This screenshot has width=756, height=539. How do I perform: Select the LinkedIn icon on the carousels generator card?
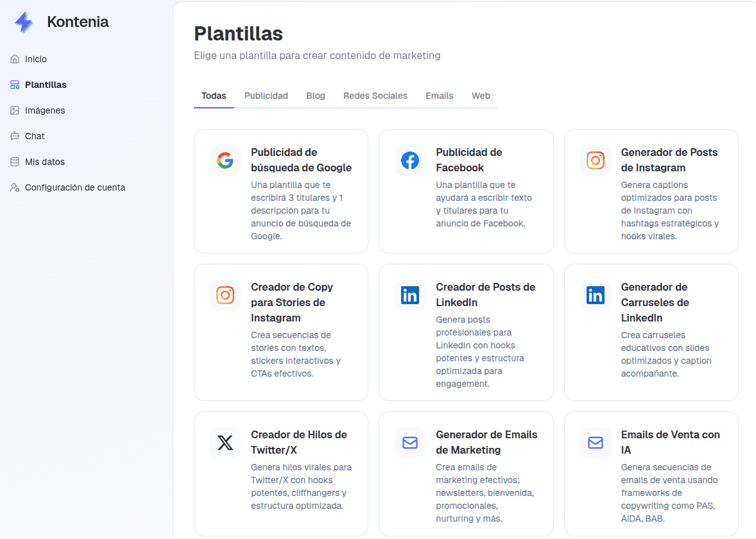(x=595, y=295)
